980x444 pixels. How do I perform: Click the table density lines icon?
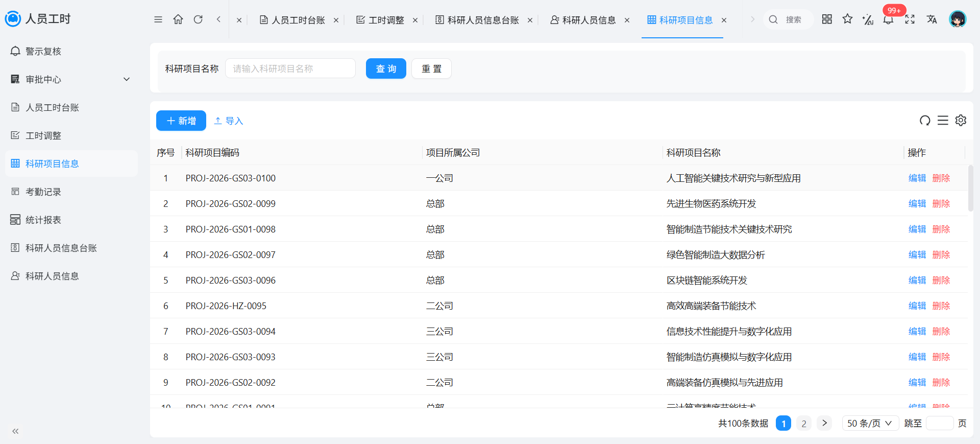[x=943, y=120]
